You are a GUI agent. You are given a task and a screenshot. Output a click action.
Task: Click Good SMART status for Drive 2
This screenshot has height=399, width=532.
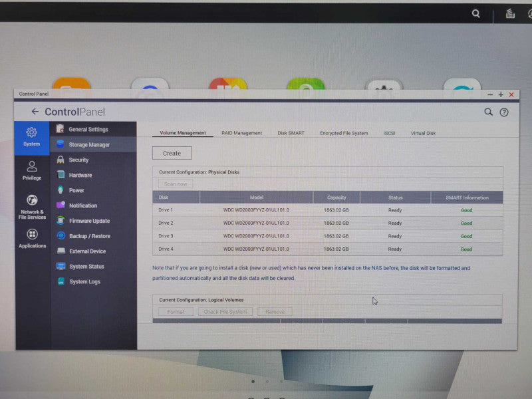[x=467, y=223]
